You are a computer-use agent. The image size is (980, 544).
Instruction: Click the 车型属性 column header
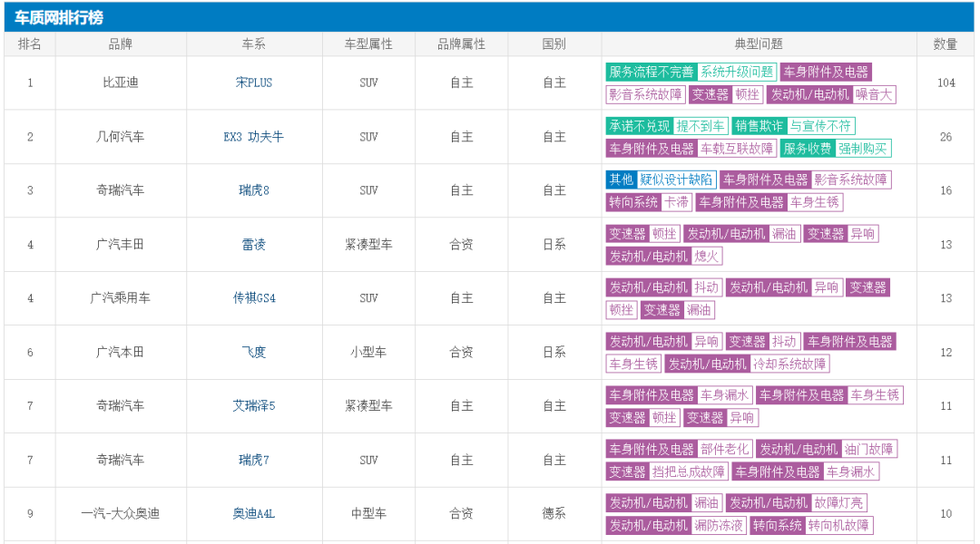(x=368, y=44)
